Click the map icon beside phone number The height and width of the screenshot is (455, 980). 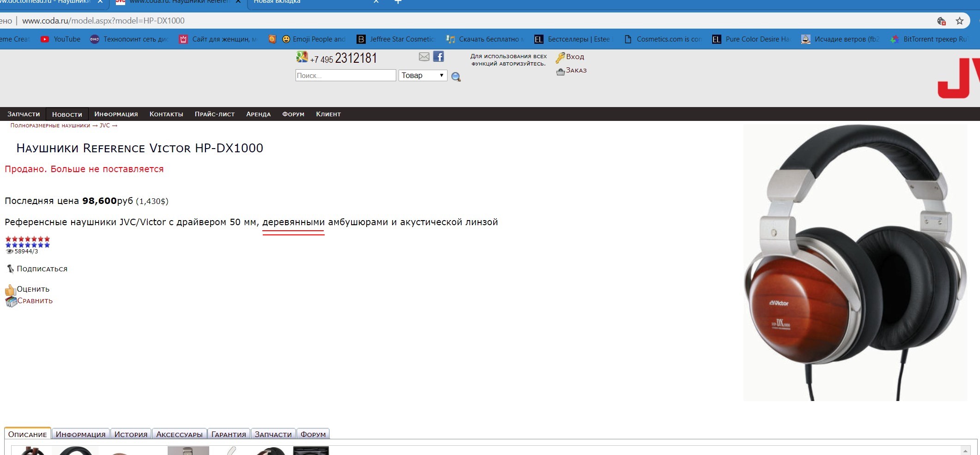click(302, 57)
